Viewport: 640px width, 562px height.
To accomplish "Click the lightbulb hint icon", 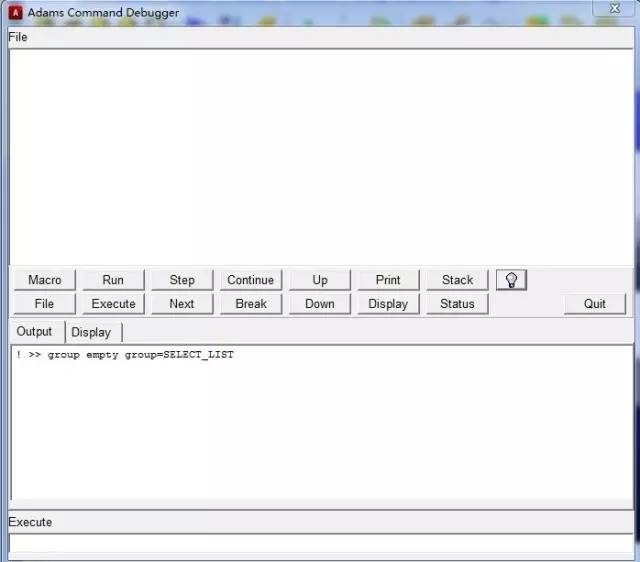I will (511, 280).
